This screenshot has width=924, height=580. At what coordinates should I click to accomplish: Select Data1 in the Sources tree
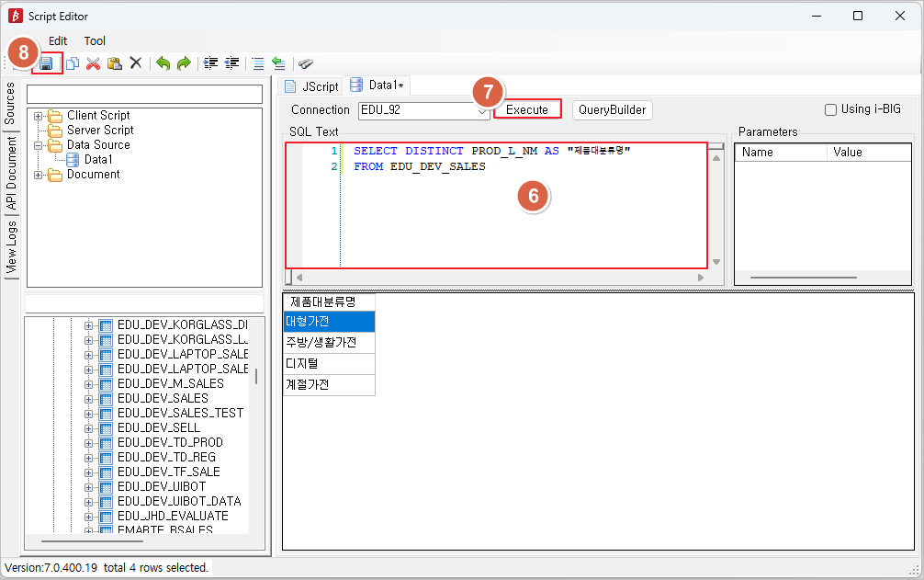pos(98,160)
